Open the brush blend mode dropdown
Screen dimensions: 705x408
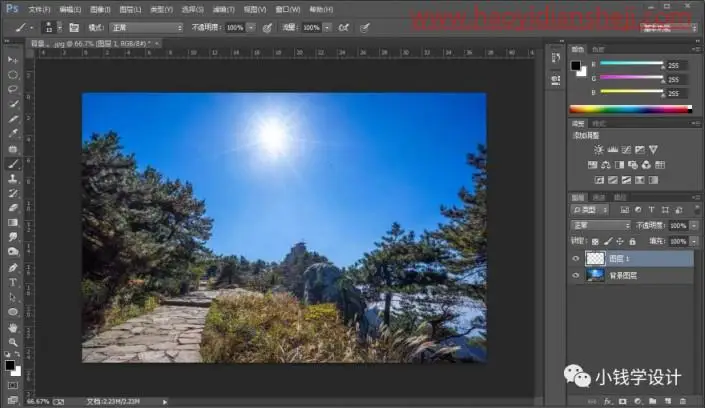[147, 28]
